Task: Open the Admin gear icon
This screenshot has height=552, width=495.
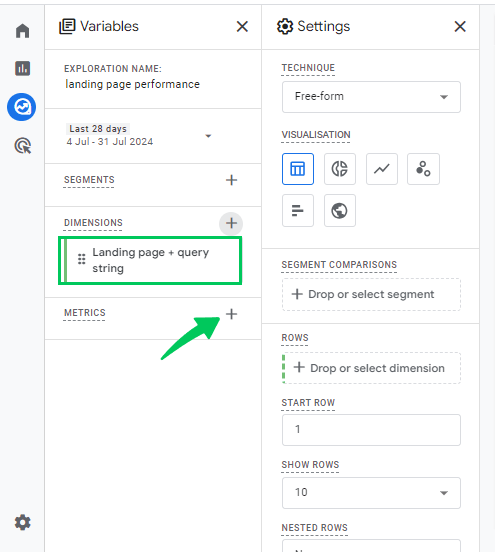Action: (x=23, y=522)
